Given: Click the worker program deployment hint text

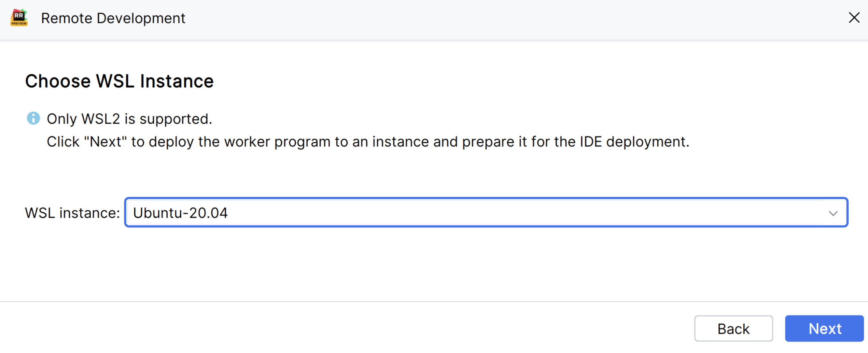Looking at the screenshot, I should click(x=368, y=142).
